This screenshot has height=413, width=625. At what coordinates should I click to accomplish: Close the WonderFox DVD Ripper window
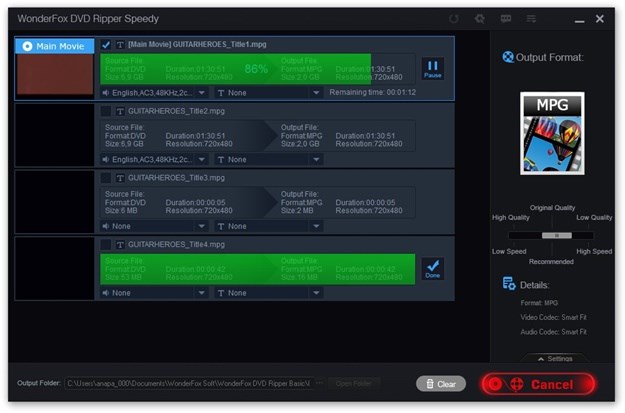point(599,19)
